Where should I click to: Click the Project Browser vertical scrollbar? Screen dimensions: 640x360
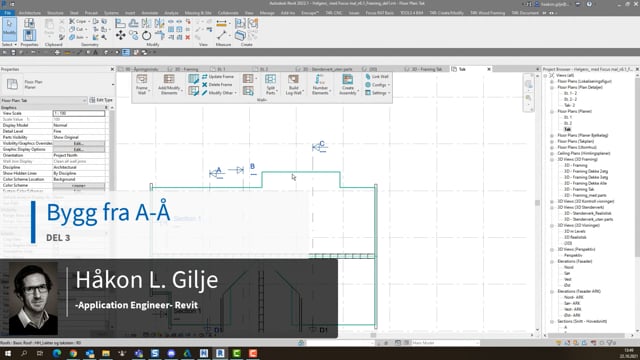point(637,167)
